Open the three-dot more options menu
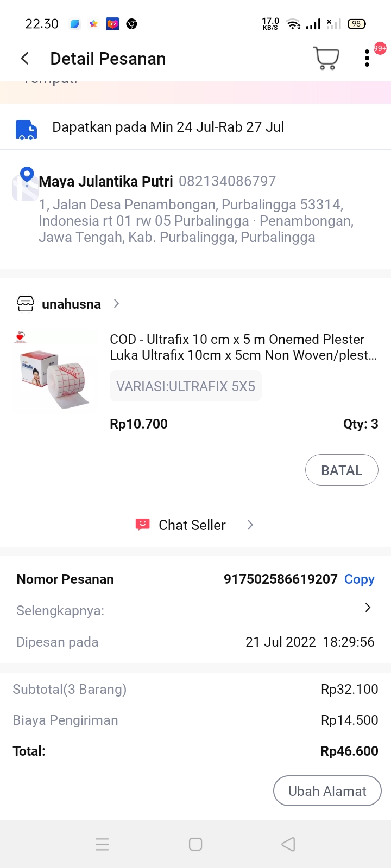The height and width of the screenshot is (868, 391). [367, 58]
